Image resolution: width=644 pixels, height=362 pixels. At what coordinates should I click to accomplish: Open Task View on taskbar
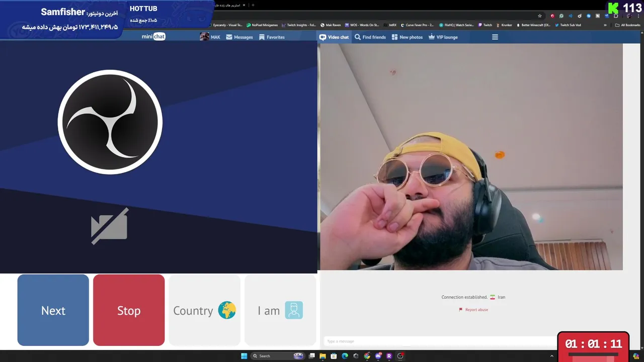click(312, 356)
